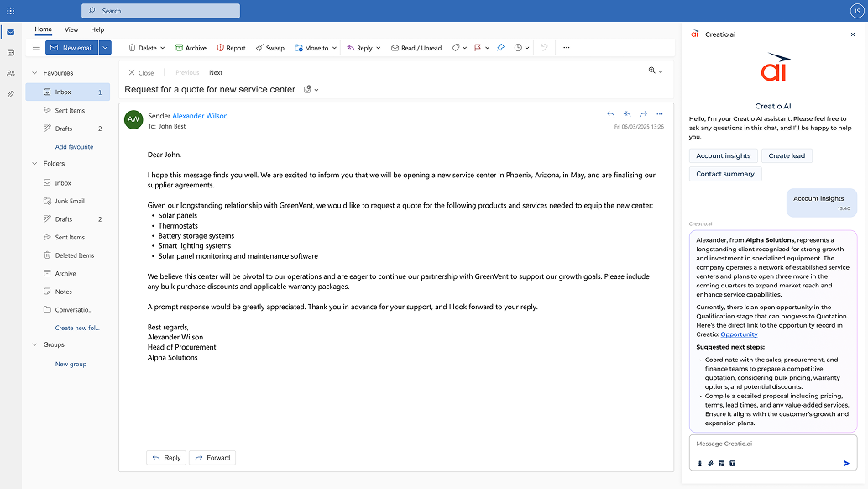Image resolution: width=868 pixels, height=489 pixels.
Task: Click the send arrow in Creatio chat
Action: (846, 463)
